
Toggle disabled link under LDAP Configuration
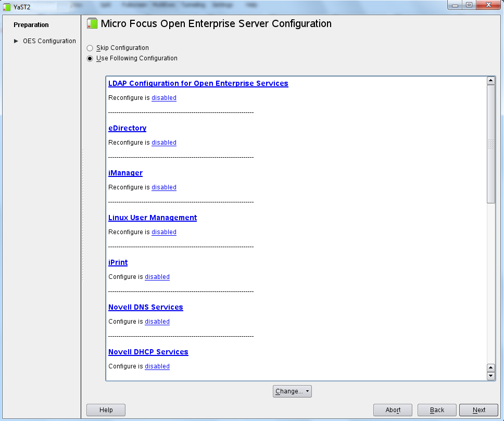(164, 98)
